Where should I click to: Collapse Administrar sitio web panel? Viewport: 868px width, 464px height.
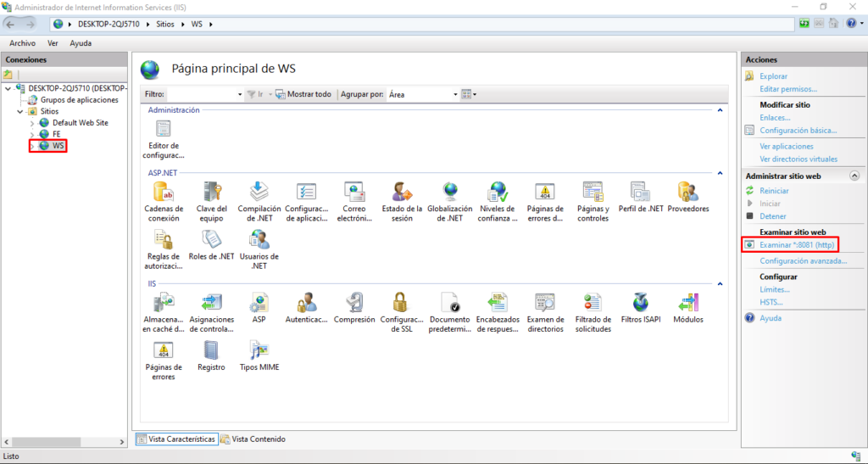pyautogui.click(x=854, y=176)
